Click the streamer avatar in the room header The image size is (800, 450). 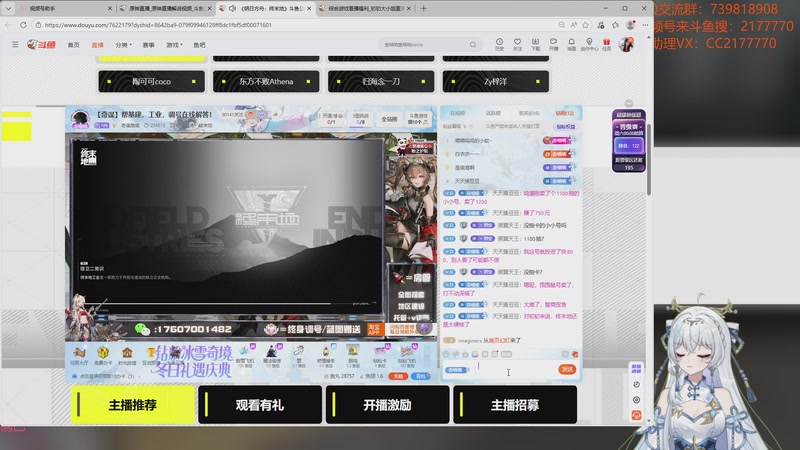click(80, 119)
